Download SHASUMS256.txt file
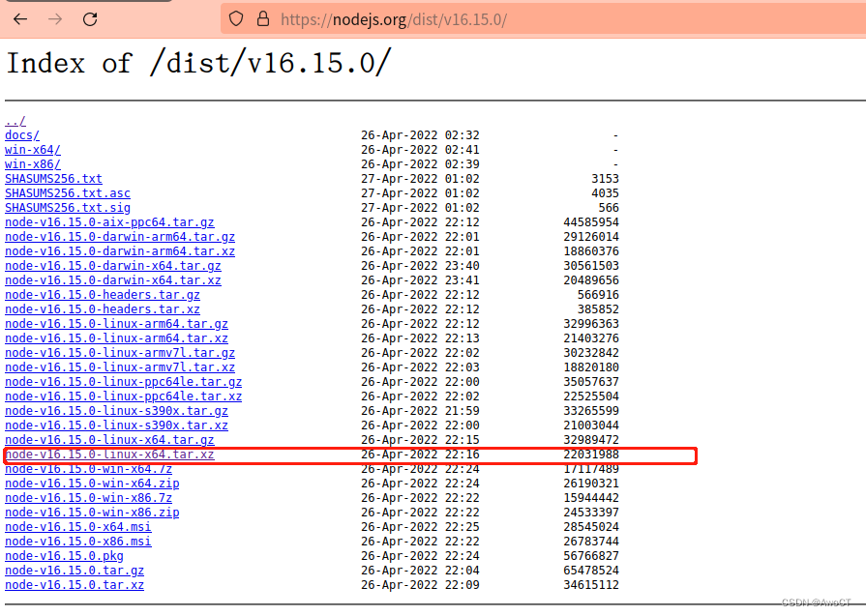 click(x=53, y=178)
